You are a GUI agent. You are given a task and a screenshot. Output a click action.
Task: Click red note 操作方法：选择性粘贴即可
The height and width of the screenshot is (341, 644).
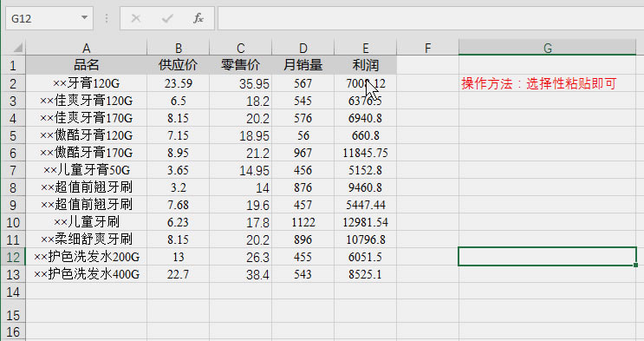(x=539, y=83)
